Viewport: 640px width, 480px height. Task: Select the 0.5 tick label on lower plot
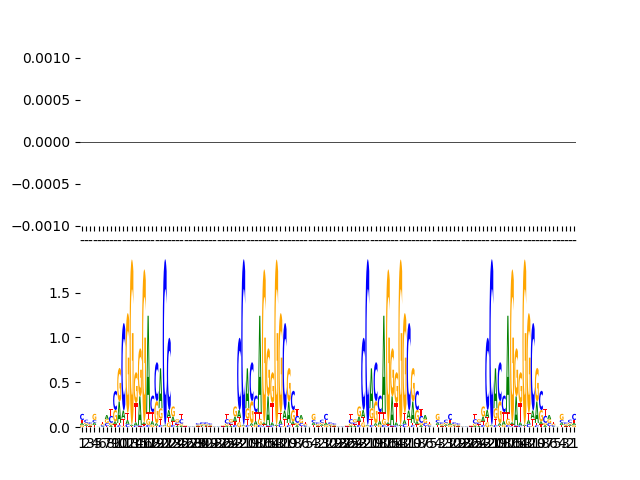click(x=59, y=383)
